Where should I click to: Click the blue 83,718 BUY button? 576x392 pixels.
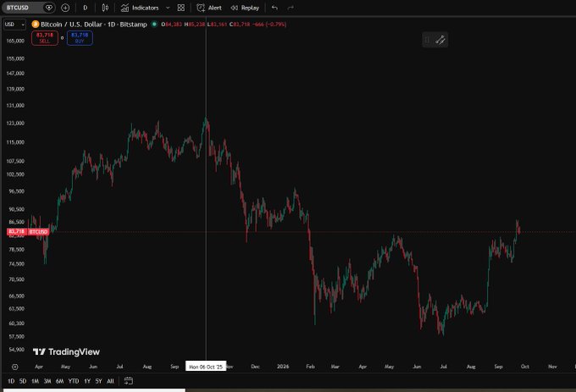80,38
